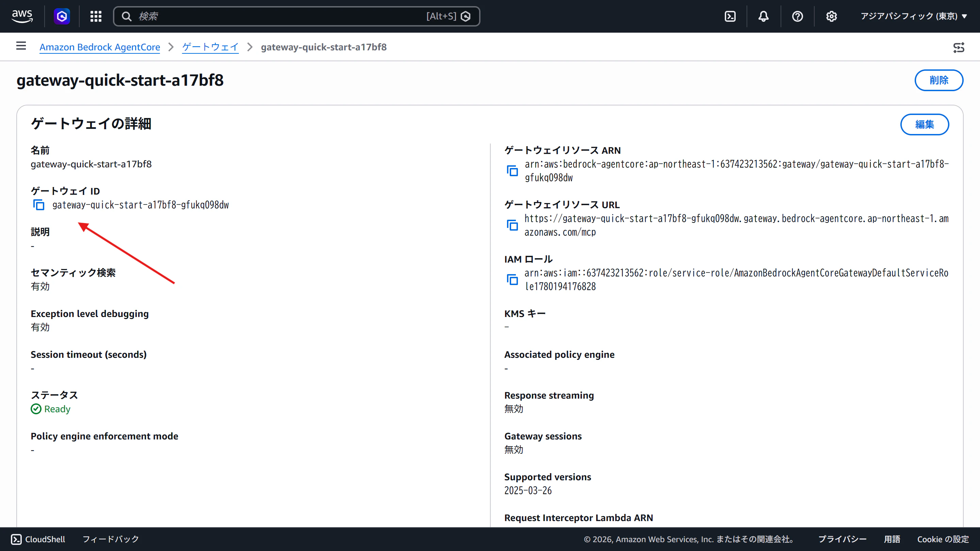The image size is (980, 551).
Task: Launch CloudShell from the top bar icon
Action: click(730, 16)
